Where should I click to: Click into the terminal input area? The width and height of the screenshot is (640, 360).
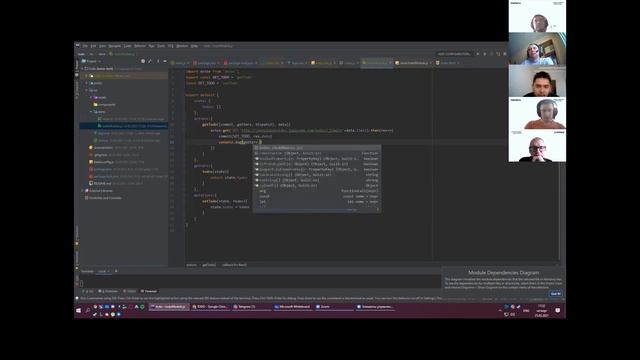(x=260, y=282)
